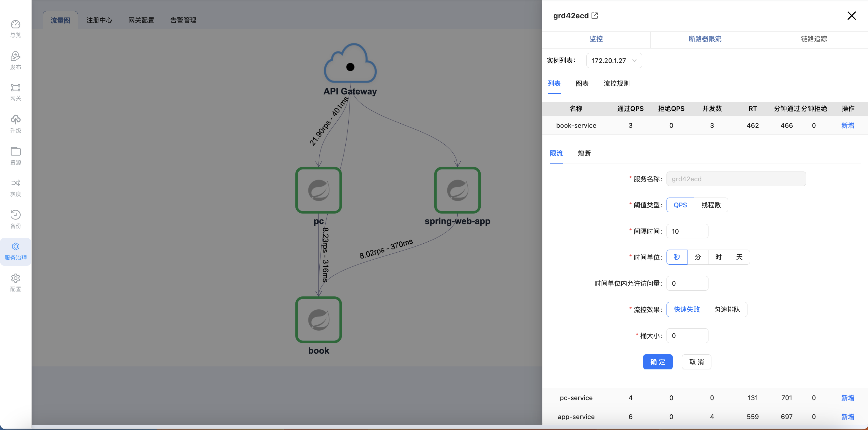Open the 备份 backup sidebar icon
The height and width of the screenshot is (430, 868).
(15, 219)
